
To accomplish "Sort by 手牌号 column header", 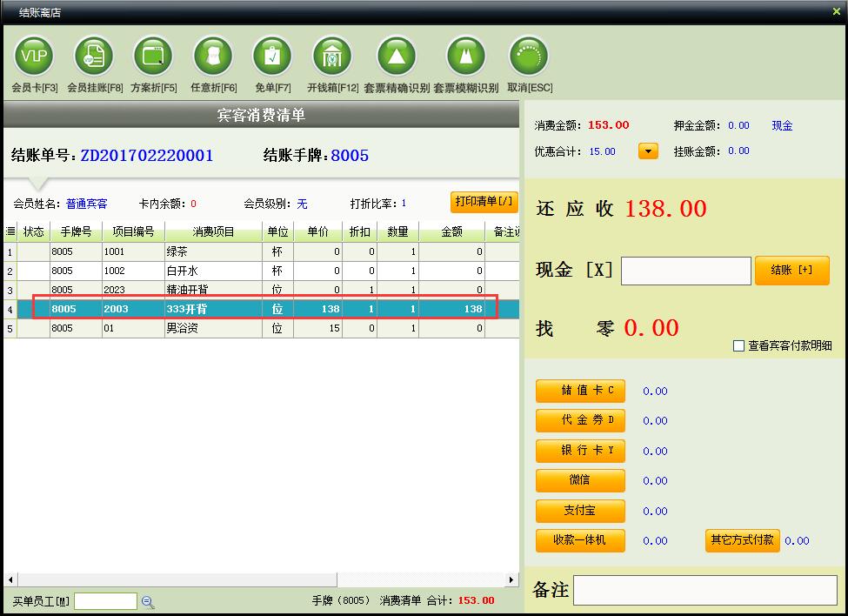I will (77, 231).
